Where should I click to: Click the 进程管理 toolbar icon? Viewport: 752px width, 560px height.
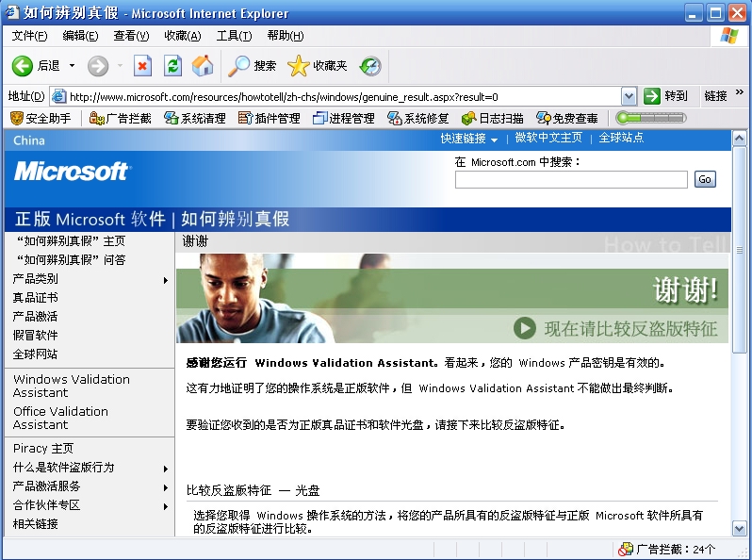point(319,118)
